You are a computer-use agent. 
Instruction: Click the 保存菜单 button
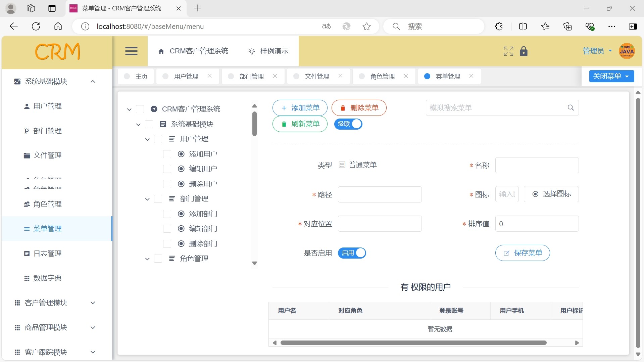[522, 253]
